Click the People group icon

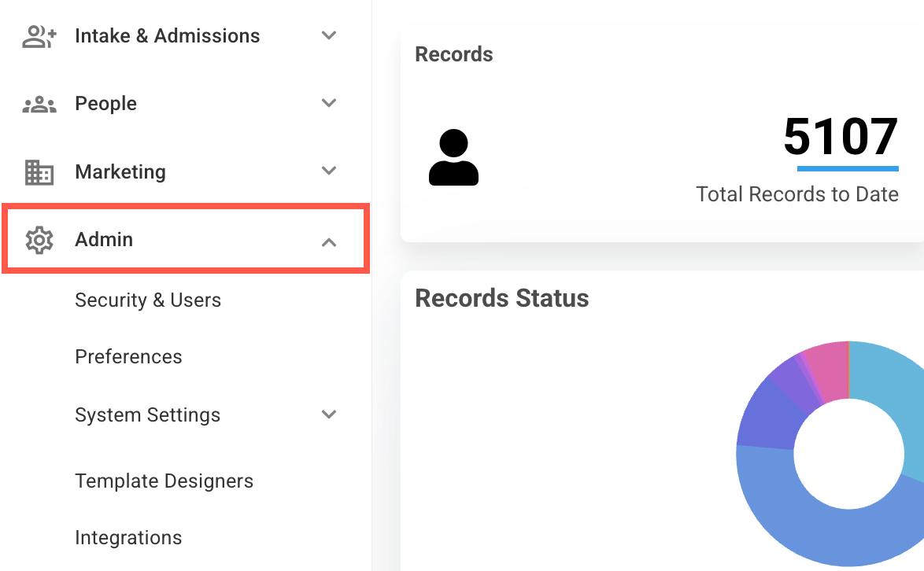[x=39, y=104]
